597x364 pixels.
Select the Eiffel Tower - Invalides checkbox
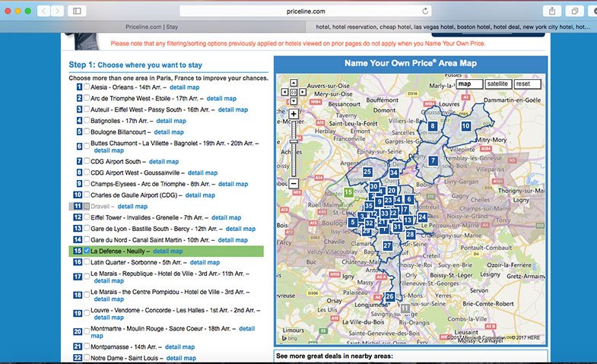(x=87, y=217)
